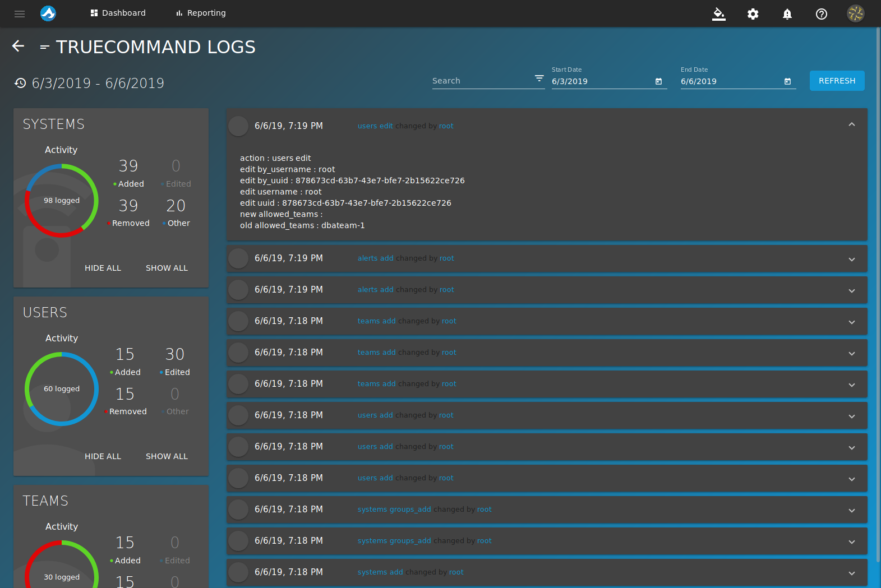
Task: Toggle Users Removed filter showing 15
Action: (x=125, y=401)
